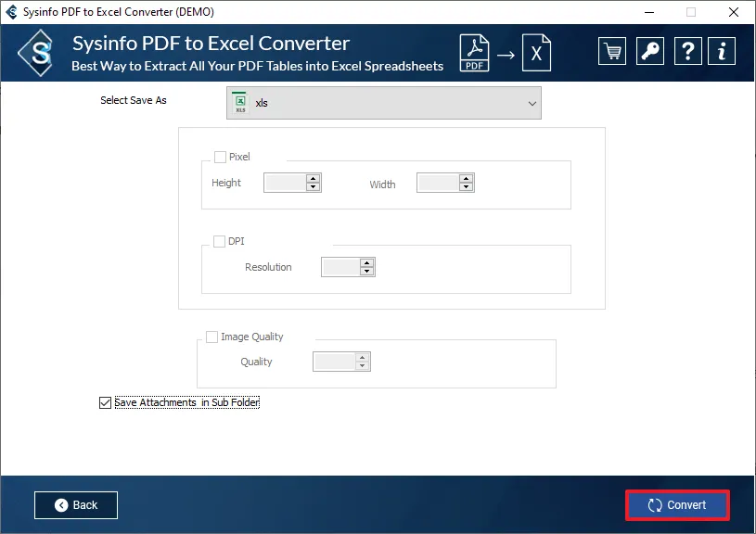
Task: Click the shopping cart buy icon
Action: (611, 52)
